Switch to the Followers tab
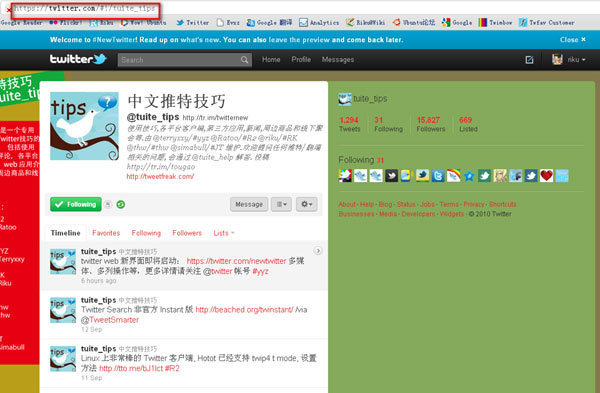This screenshot has width=600, height=393. pos(187,233)
